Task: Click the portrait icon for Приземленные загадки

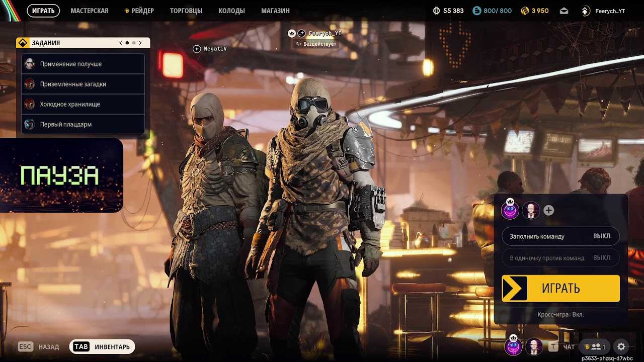Action: 30,84
